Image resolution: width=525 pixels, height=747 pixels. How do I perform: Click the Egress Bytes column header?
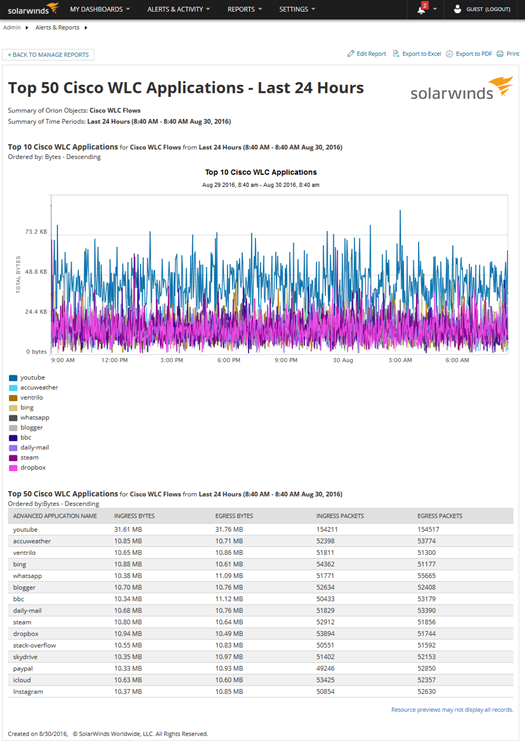(x=234, y=516)
